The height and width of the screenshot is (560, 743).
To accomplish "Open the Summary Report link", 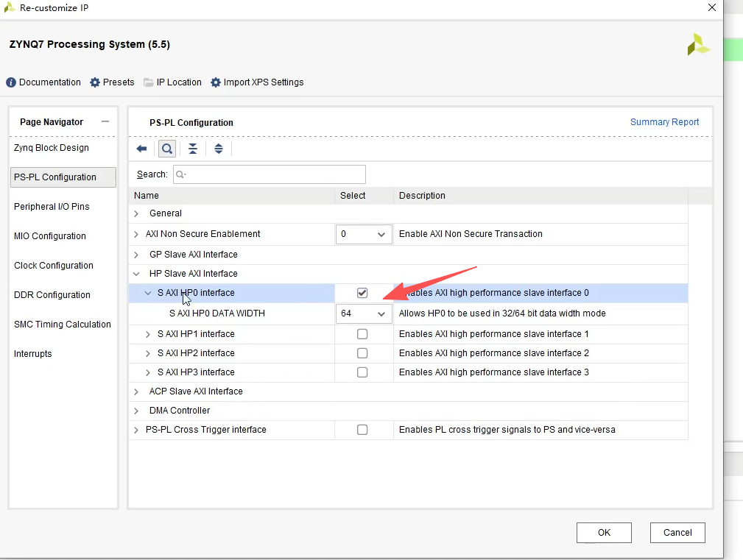I will point(664,121).
